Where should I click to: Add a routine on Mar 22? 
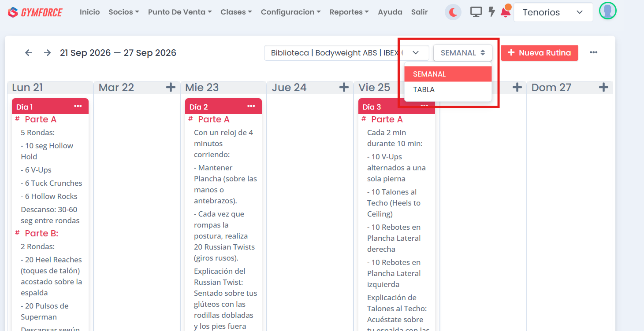click(171, 88)
